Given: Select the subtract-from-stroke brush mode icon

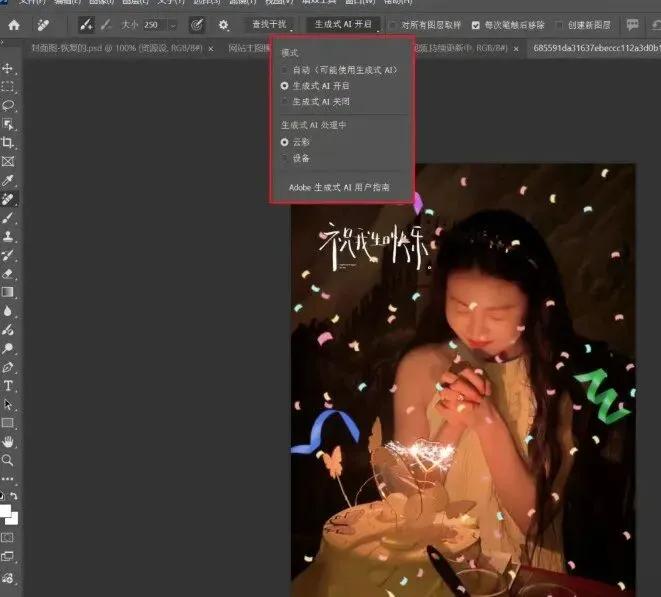Looking at the screenshot, I should 106,25.
